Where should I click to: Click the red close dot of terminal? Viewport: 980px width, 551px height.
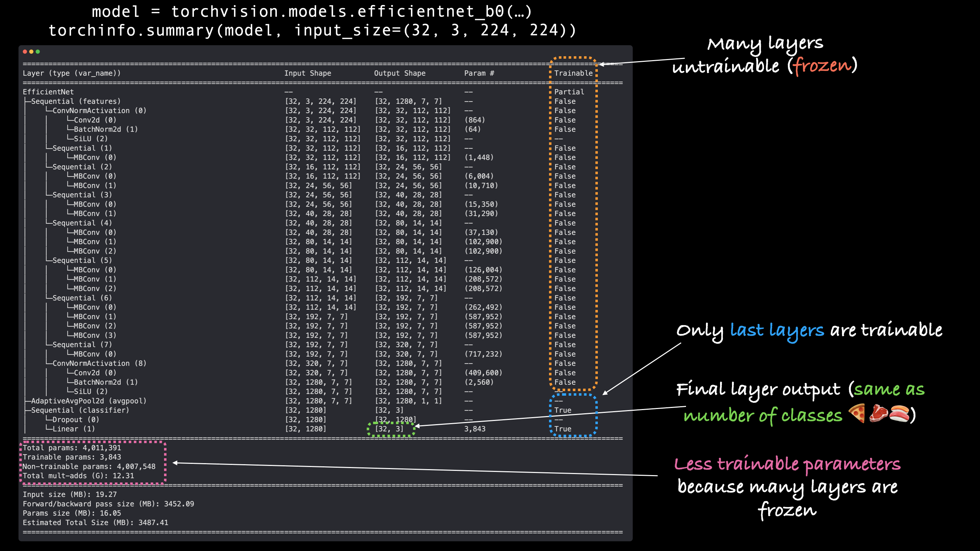25,52
